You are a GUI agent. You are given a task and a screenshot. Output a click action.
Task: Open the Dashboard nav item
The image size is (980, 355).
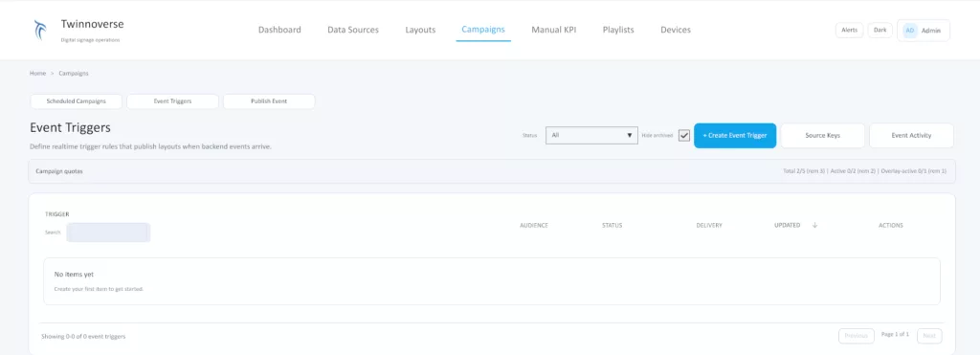click(279, 30)
